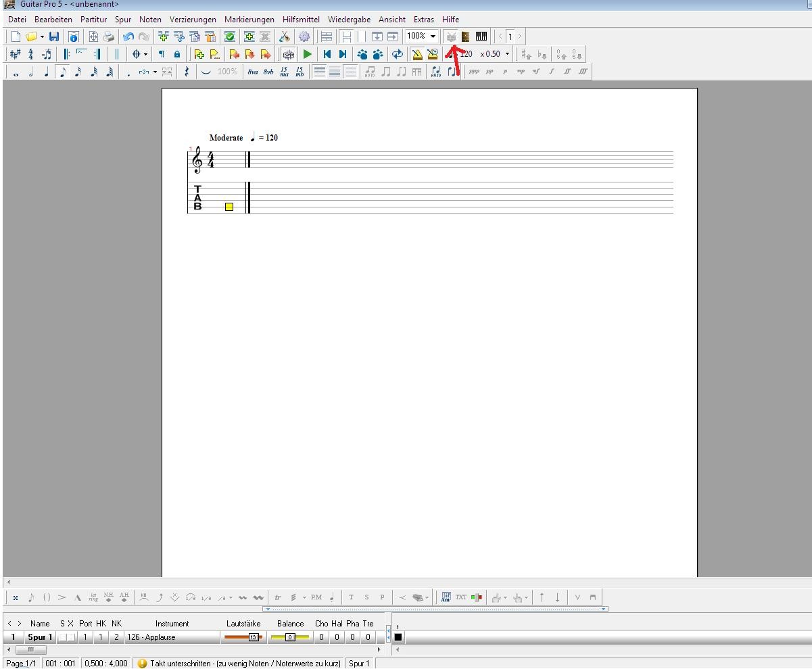
Task: Open the Verzierungen menu
Action: [x=193, y=20]
